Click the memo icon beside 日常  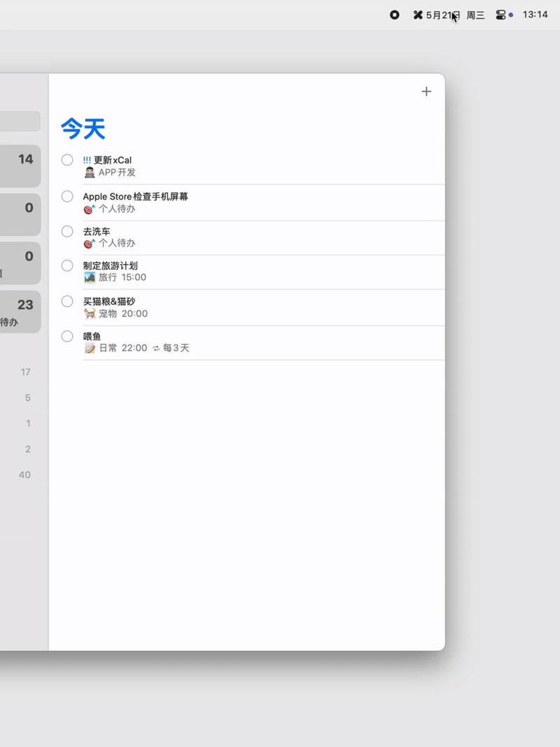pos(90,348)
